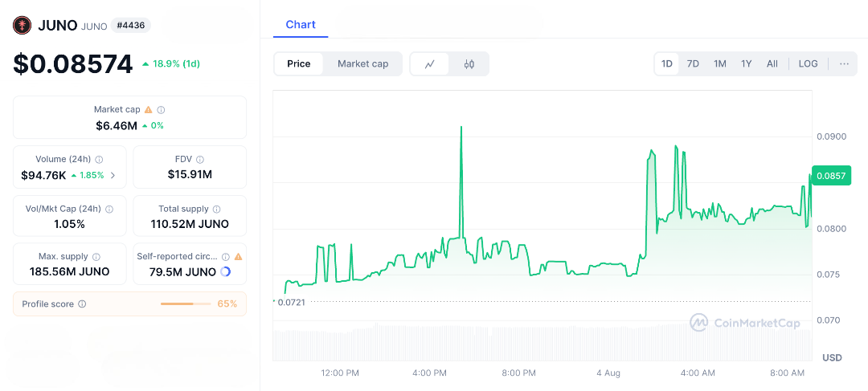Click the Self-reported circulating supply info icon

point(226,257)
